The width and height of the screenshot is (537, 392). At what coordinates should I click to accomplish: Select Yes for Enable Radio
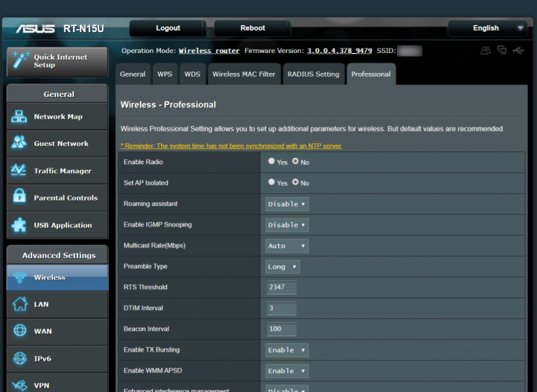click(271, 161)
